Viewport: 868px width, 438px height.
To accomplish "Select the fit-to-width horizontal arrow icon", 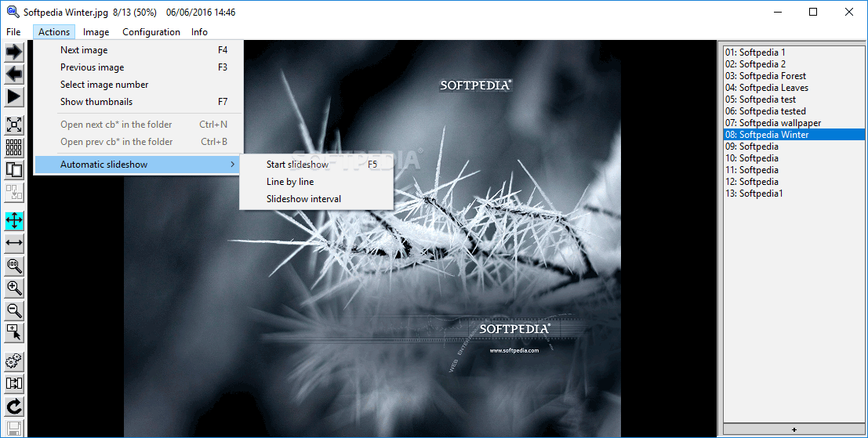I will coord(14,243).
